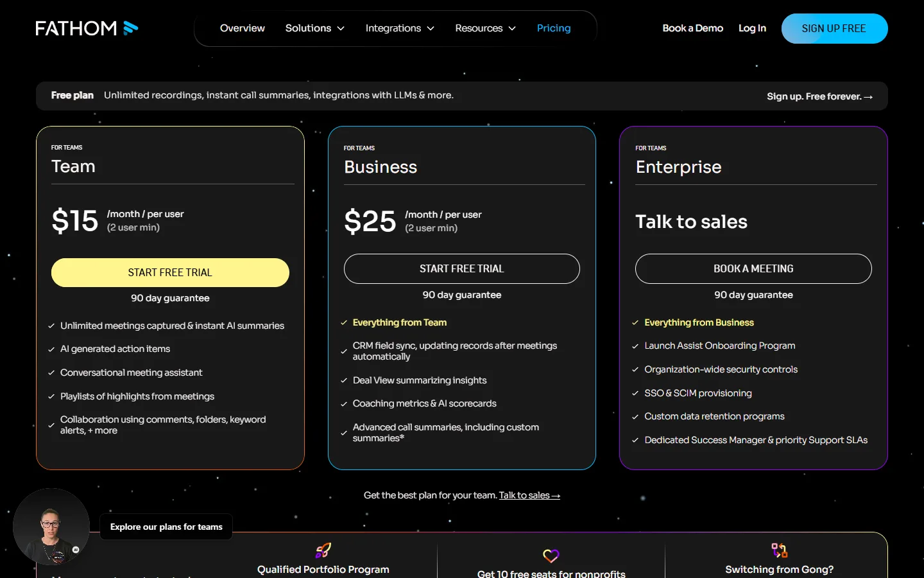Click the Fathom logo

tap(87, 28)
